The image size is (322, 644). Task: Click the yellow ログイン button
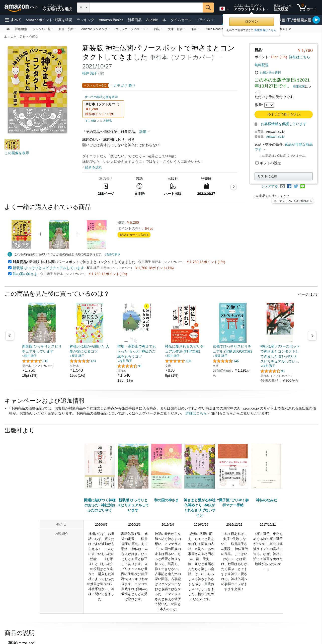point(251,22)
